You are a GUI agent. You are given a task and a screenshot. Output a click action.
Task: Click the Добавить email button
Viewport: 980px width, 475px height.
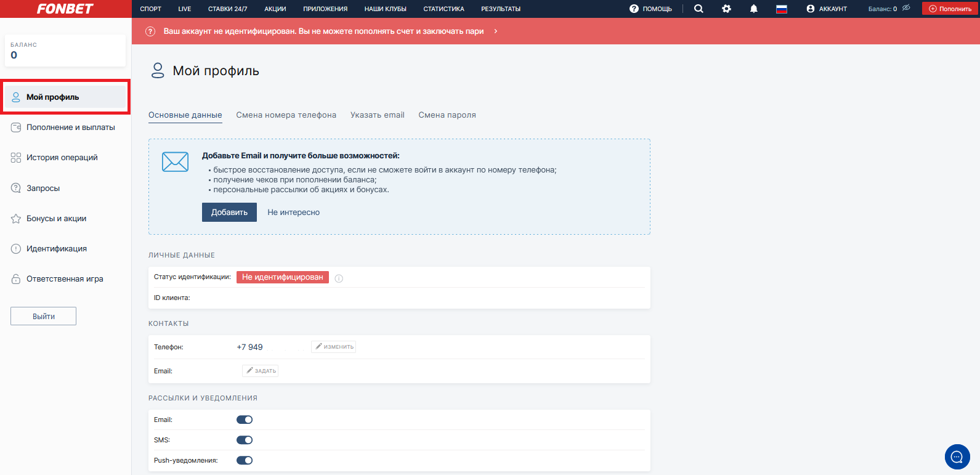coord(229,212)
